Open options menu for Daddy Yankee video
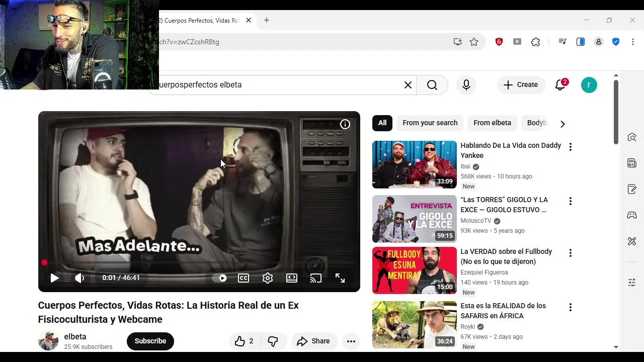The width and height of the screenshot is (644, 362). (x=570, y=147)
